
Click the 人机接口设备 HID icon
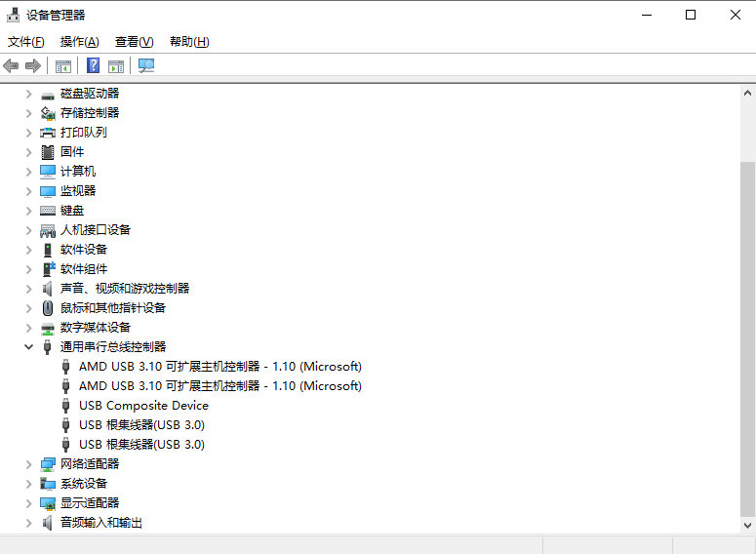coord(48,230)
